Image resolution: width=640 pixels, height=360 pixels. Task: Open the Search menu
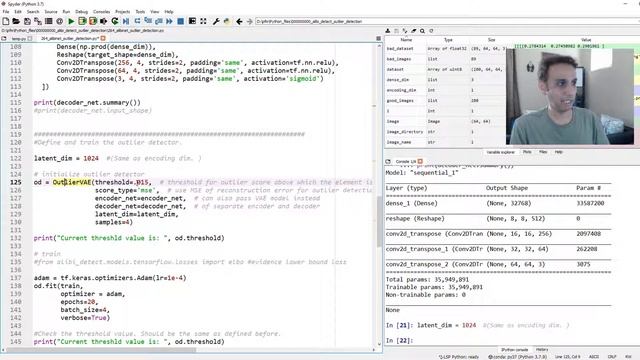33,12
